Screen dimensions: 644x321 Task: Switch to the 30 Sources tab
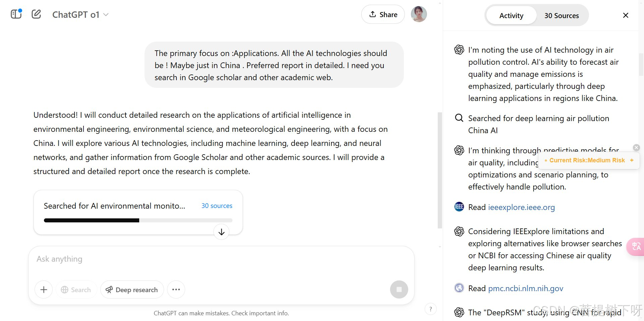coord(561,15)
